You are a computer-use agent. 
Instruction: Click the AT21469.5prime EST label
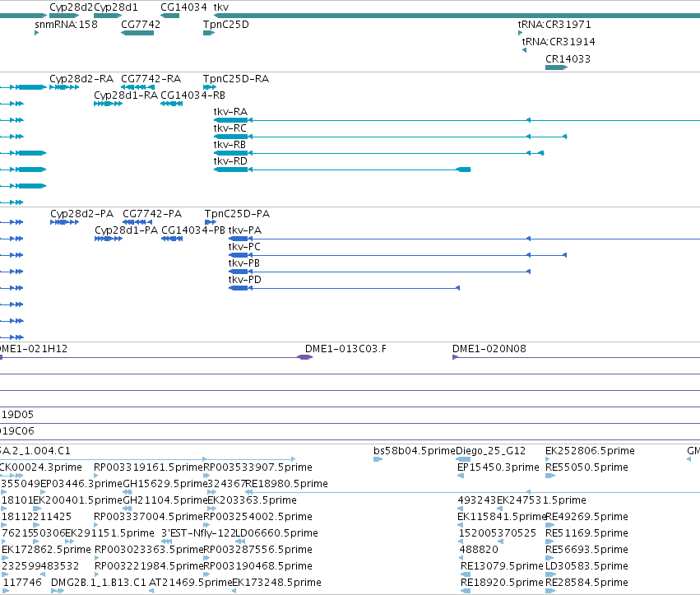coord(190,583)
